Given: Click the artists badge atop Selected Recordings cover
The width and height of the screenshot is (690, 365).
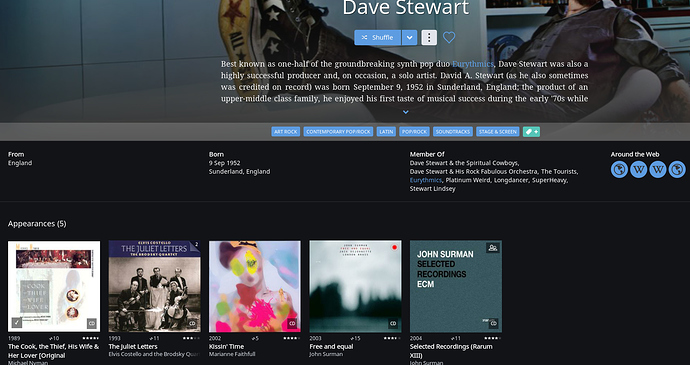Looking at the screenshot, I should tap(492, 248).
